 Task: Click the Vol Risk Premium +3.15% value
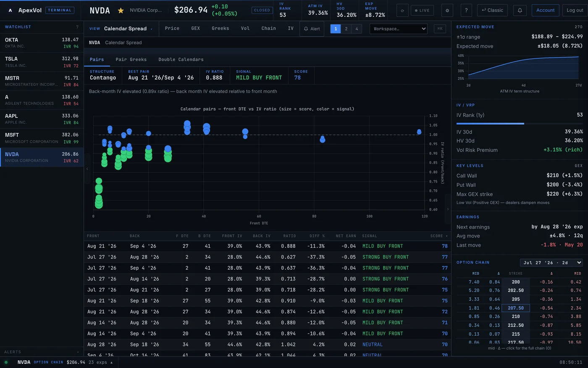pos(563,150)
